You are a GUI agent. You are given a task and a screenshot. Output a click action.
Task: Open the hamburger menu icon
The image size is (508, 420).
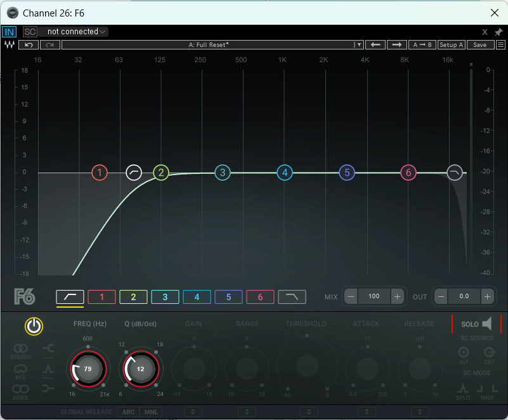tap(500, 45)
